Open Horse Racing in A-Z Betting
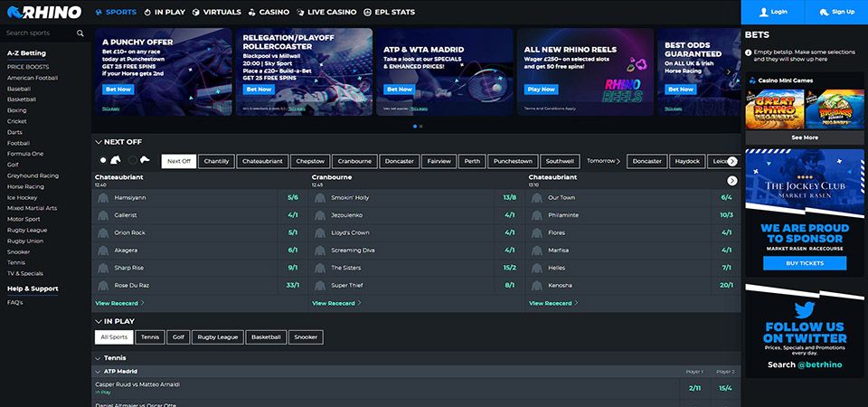The image size is (868, 407). 25,186
